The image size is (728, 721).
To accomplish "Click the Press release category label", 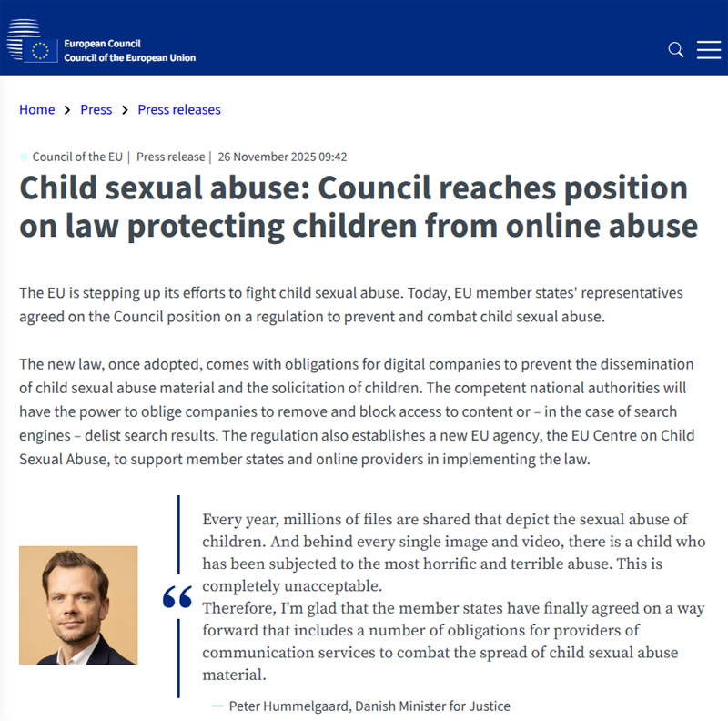I will (x=170, y=157).
